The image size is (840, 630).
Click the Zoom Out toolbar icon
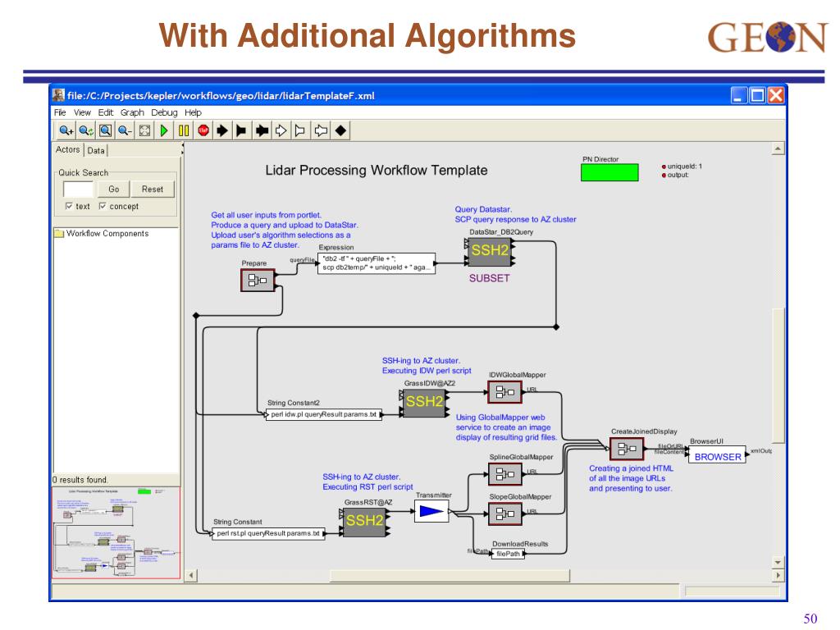(125, 130)
